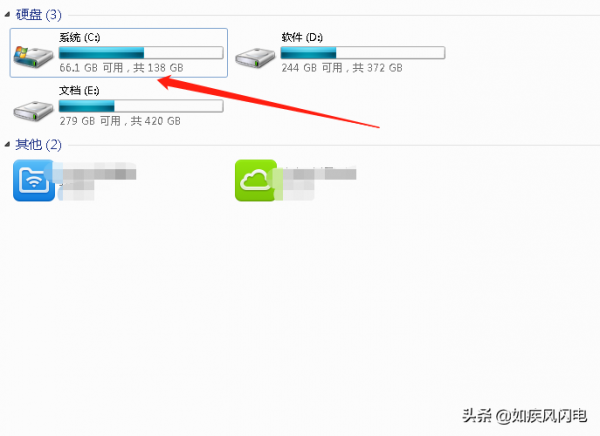Click the D: drive usage bar
600x436 pixels.
(x=363, y=52)
